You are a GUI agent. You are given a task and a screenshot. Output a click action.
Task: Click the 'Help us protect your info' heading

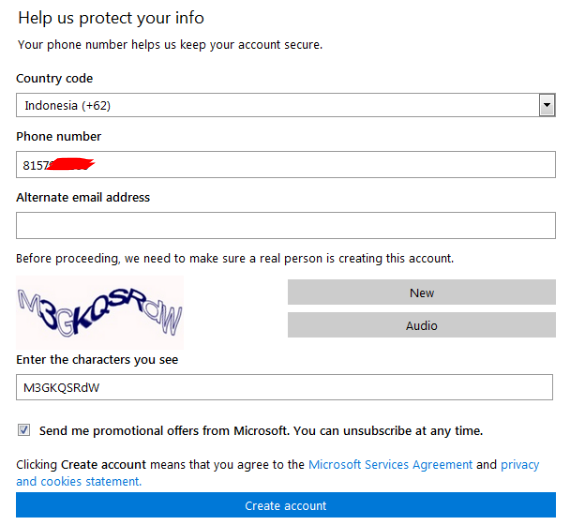click(x=111, y=18)
